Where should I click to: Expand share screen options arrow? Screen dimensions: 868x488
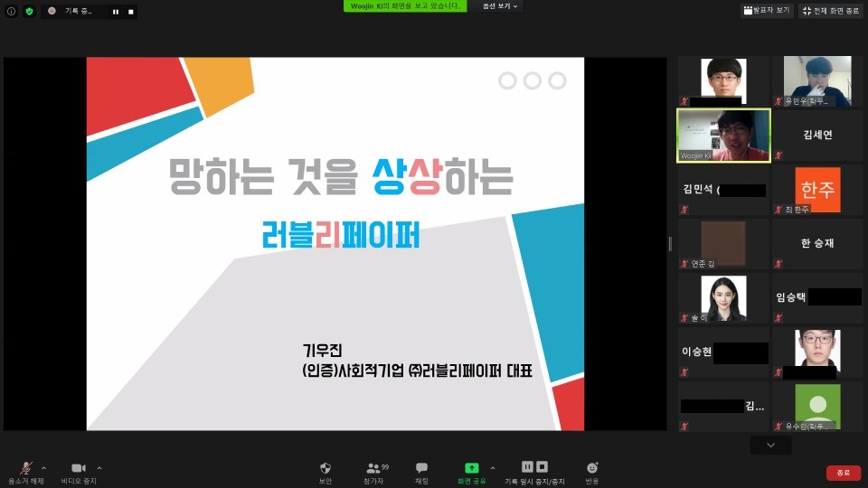(493, 468)
